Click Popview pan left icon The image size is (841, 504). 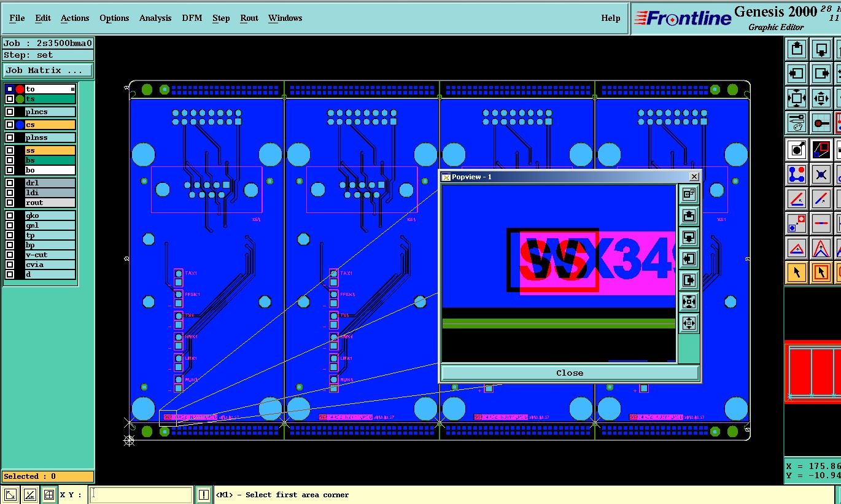click(x=689, y=258)
